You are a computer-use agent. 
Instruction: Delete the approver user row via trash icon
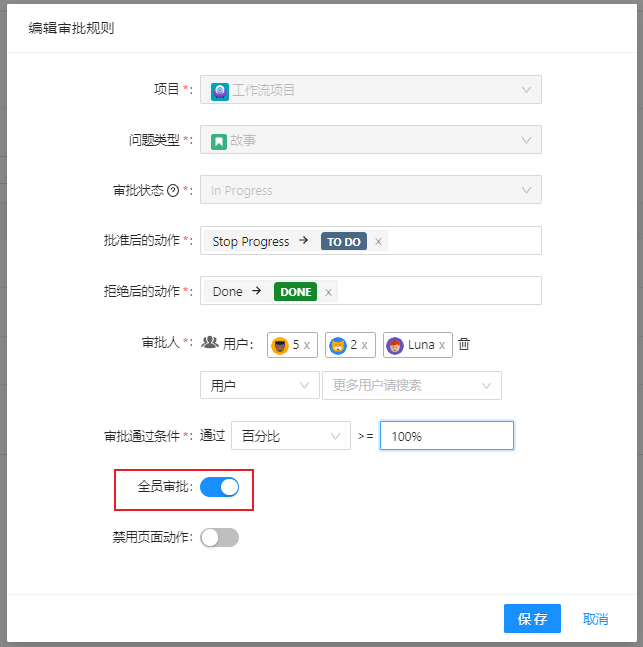(x=464, y=344)
